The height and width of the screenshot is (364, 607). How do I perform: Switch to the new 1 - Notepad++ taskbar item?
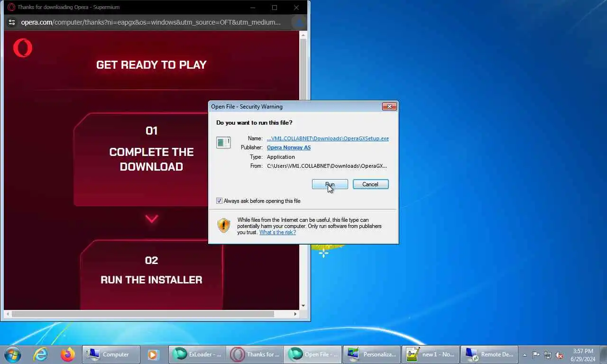click(431, 354)
